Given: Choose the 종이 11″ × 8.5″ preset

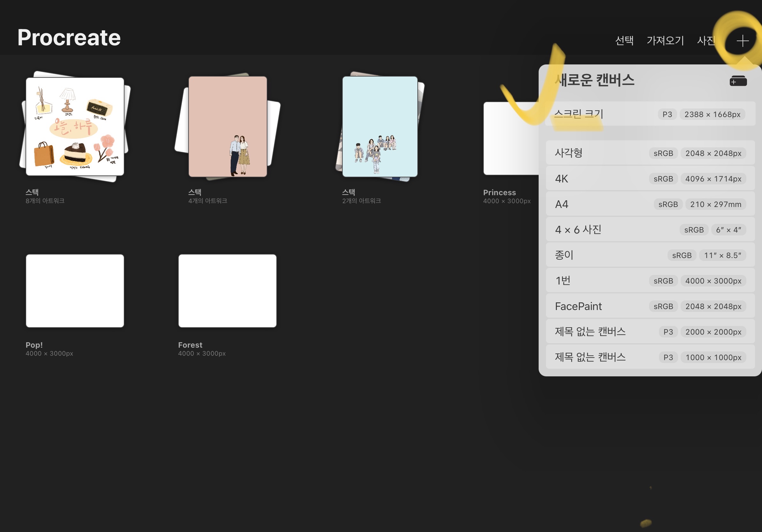Looking at the screenshot, I should pyautogui.click(x=650, y=255).
